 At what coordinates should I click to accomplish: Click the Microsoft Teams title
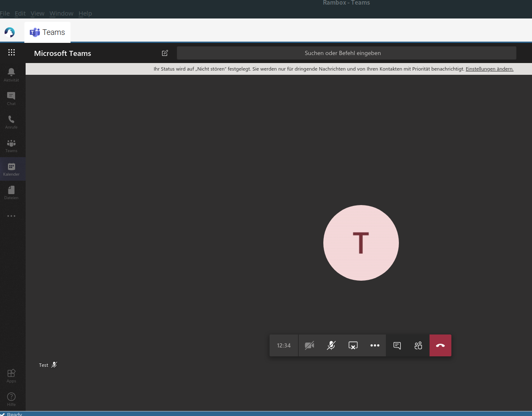[63, 53]
